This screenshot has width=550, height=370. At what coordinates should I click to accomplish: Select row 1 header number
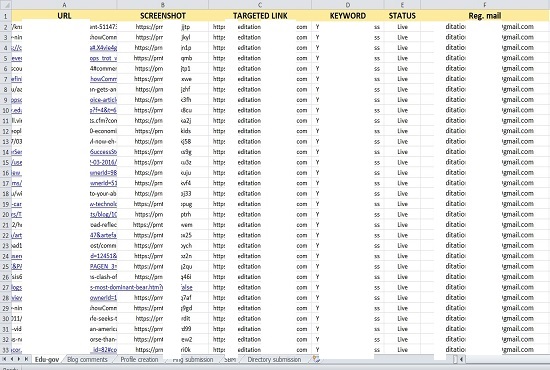click(6, 16)
